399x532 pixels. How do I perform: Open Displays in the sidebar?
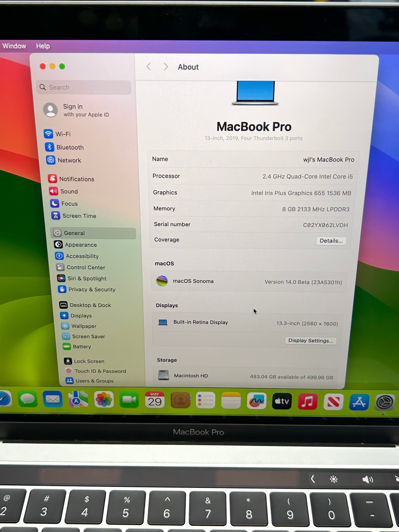click(x=76, y=315)
